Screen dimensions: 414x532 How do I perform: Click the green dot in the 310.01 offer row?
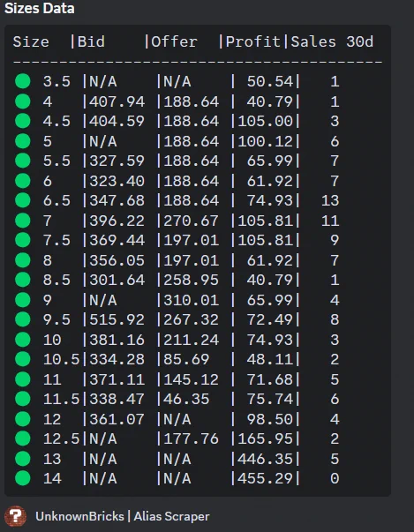(x=23, y=300)
